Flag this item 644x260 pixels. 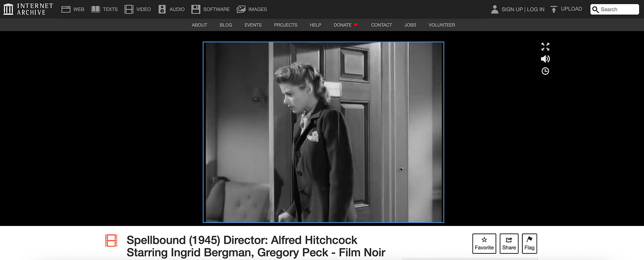(x=529, y=244)
